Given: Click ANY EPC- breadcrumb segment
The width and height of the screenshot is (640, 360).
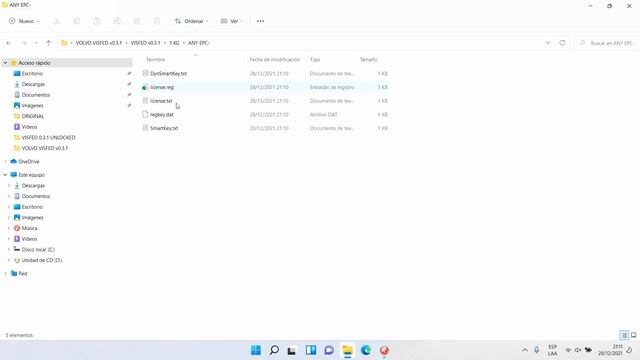Looking at the screenshot, I should coord(198,43).
